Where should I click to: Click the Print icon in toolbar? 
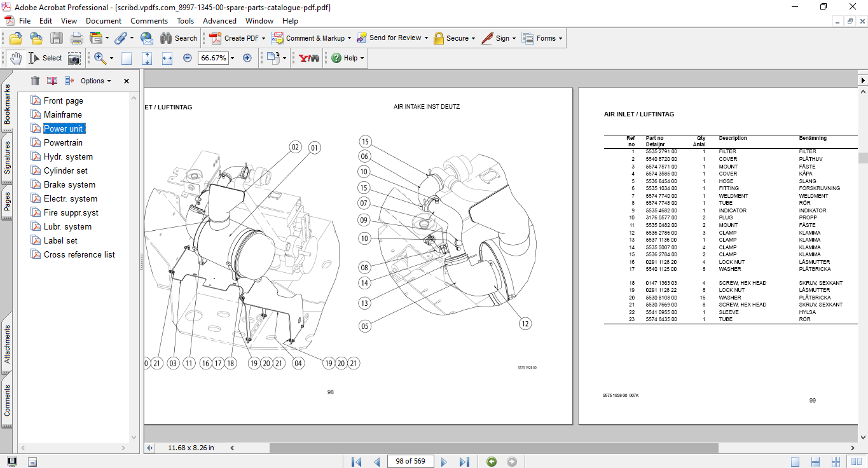(x=76, y=38)
